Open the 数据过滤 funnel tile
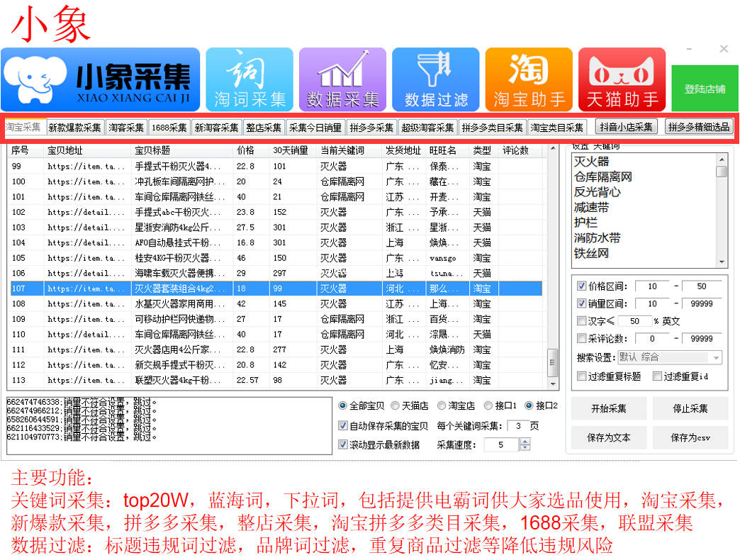 click(x=436, y=79)
